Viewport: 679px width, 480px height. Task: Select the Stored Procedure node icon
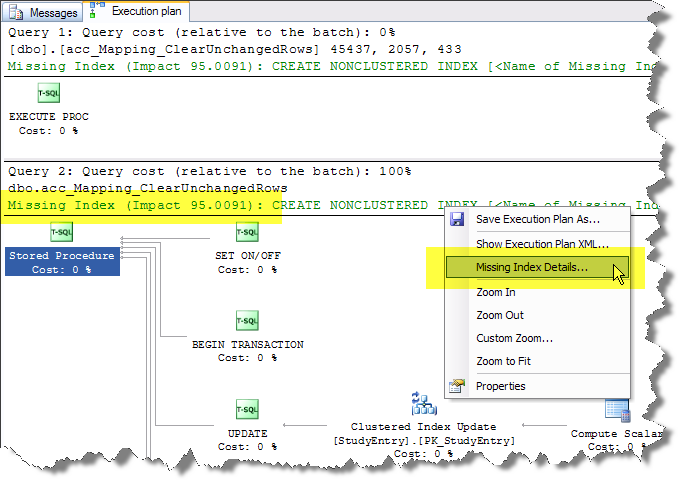61,233
